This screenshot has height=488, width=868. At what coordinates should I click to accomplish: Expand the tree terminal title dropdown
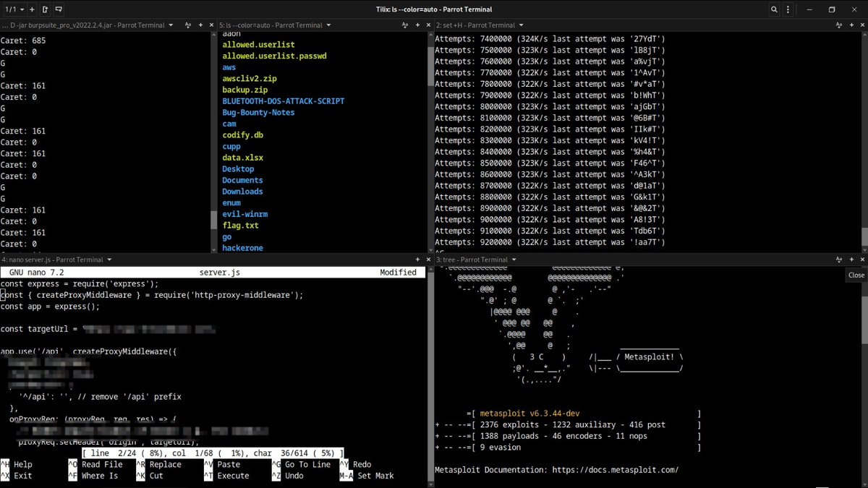tap(514, 260)
